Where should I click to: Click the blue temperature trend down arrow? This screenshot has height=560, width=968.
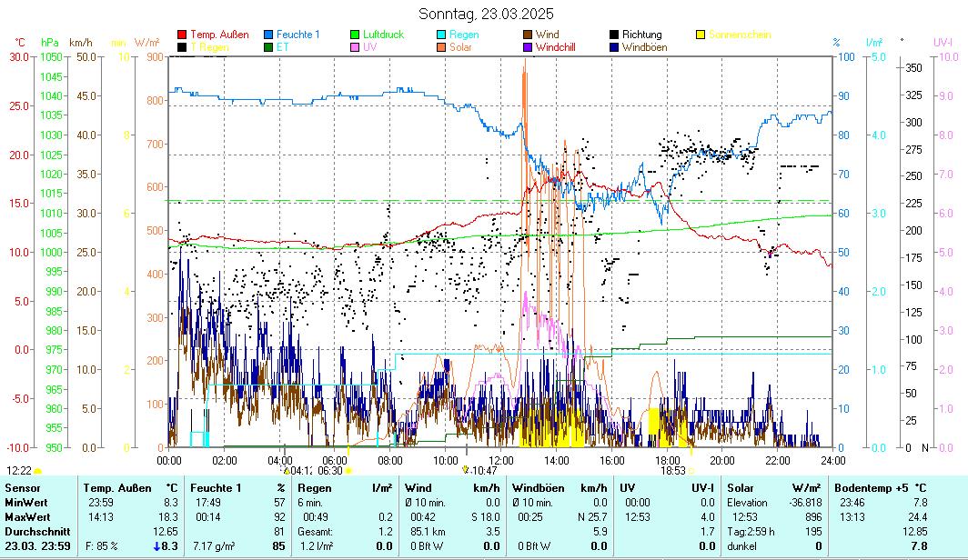tap(157, 545)
